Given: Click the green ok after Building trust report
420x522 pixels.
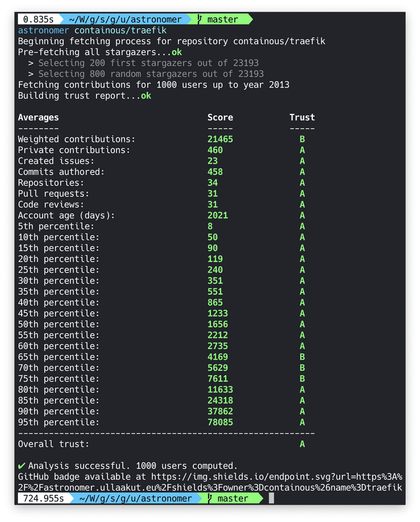Looking at the screenshot, I should [x=145, y=96].
